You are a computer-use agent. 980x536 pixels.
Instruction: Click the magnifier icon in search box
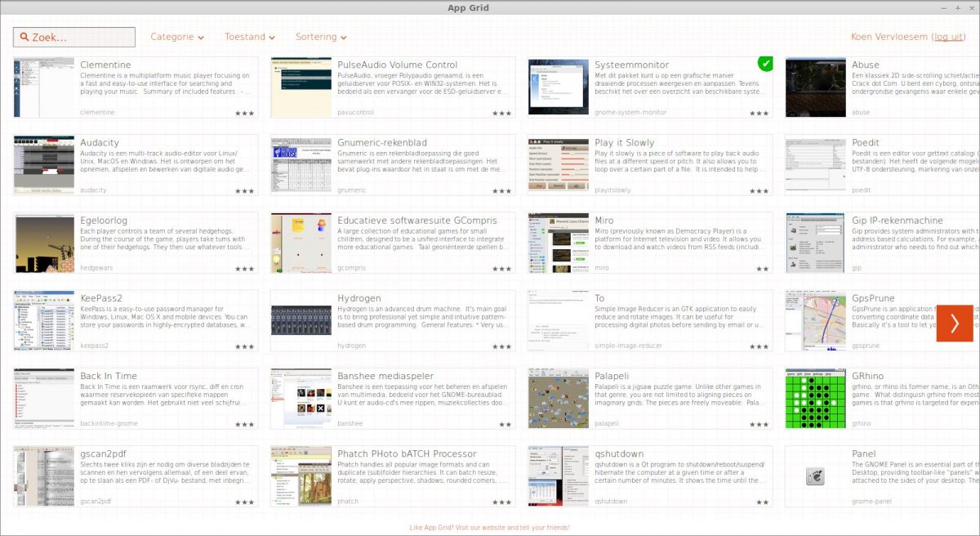24,38
